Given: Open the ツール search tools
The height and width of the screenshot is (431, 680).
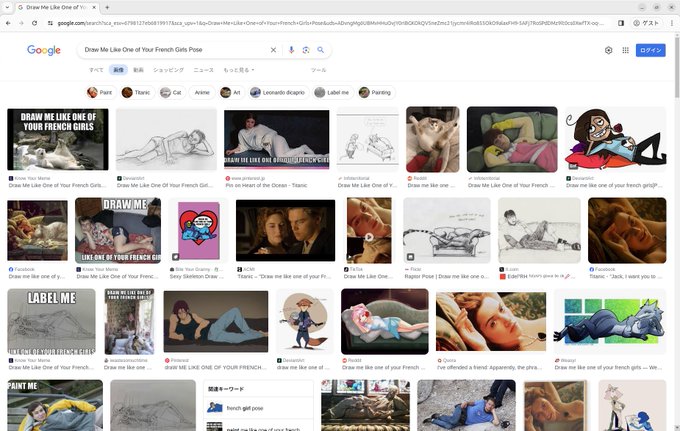Looking at the screenshot, I should [x=318, y=70].
